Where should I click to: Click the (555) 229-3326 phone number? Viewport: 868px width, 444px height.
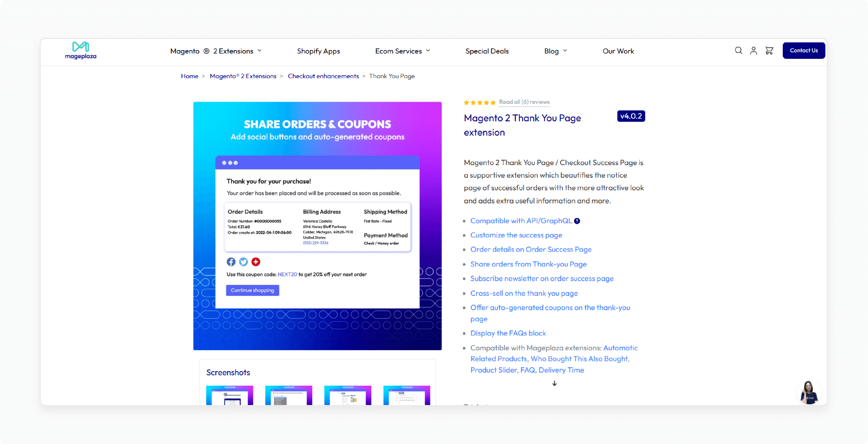(315, 243)
